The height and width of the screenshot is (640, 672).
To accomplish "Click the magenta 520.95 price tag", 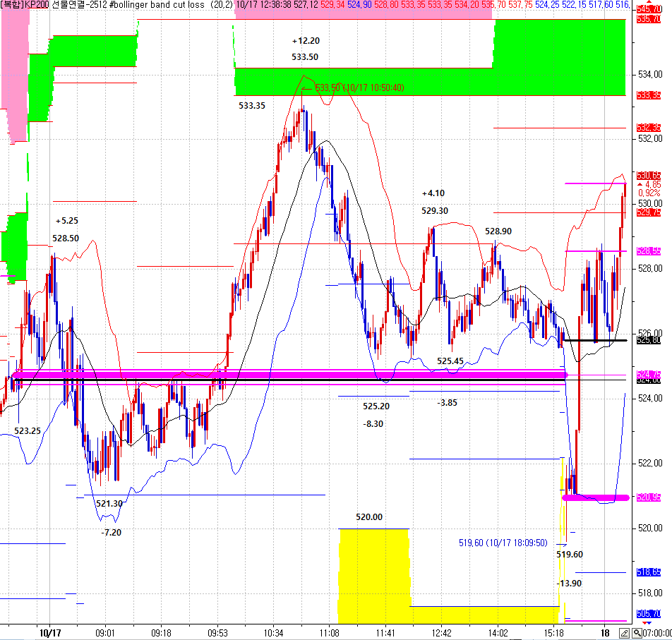I will 648,497.
